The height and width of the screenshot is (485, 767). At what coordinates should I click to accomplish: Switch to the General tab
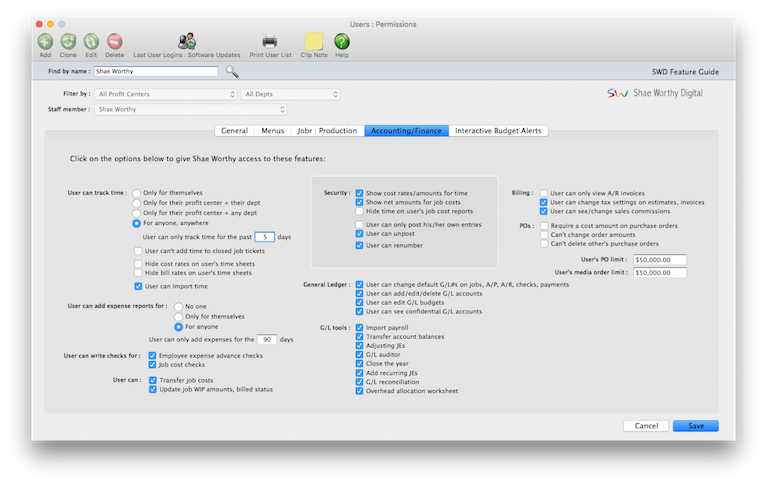[x=234, y=130]
